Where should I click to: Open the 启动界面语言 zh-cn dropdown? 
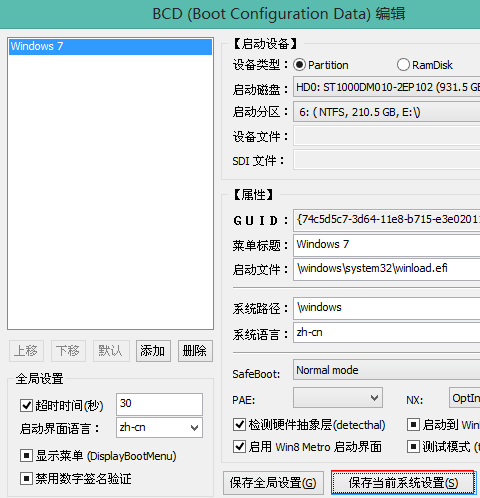159,427
